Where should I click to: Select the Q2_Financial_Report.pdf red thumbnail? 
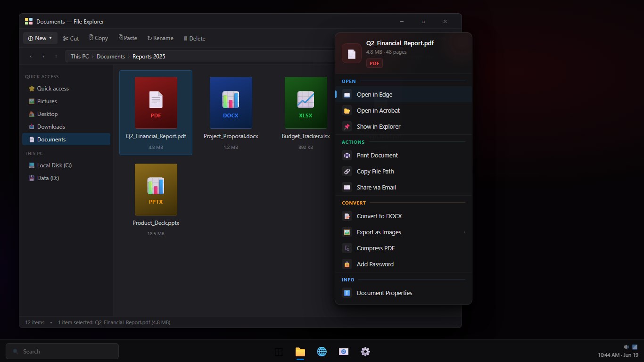point(156,103)
